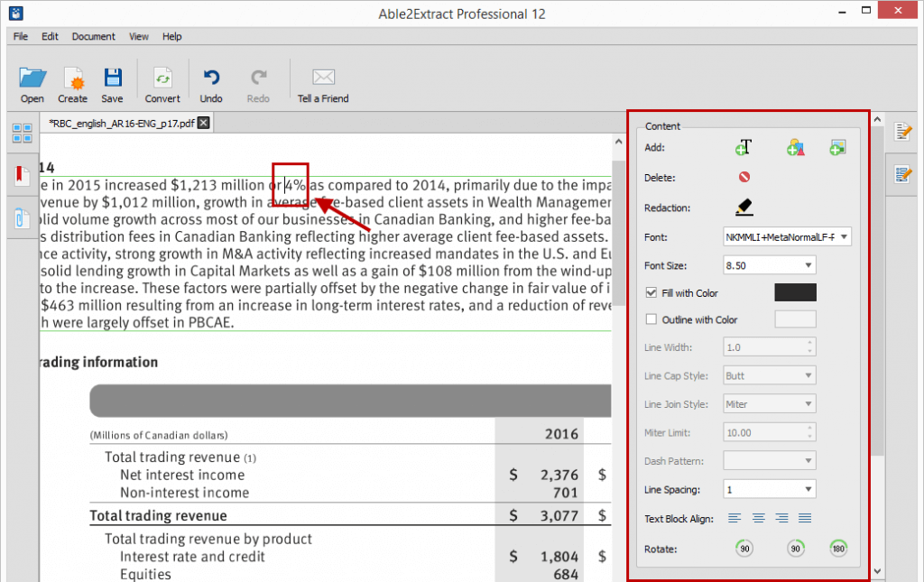The height and width of the screenshot is (582, 924).
Task: Select the Add Vector Shape tool
Action: click(x=795, y=147)
